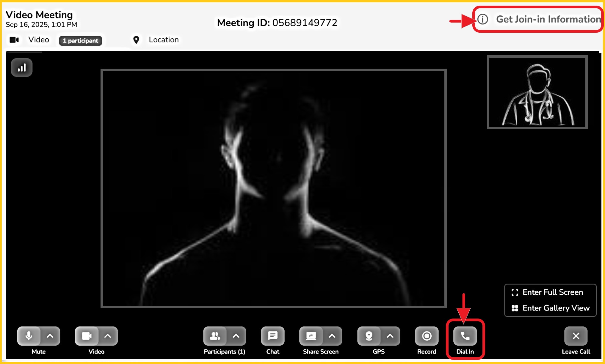Switch to the Video tab

coord(38,40)
